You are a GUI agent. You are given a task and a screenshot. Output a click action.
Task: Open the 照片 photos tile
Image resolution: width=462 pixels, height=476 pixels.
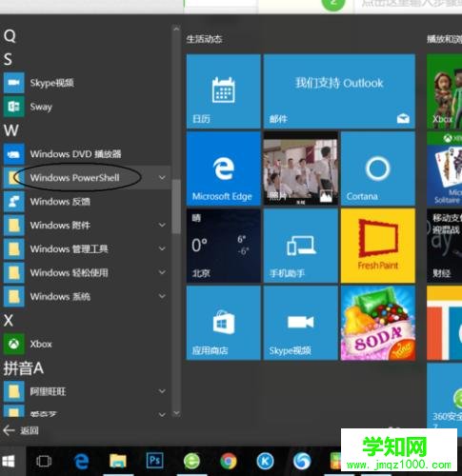tap(301, 169)
